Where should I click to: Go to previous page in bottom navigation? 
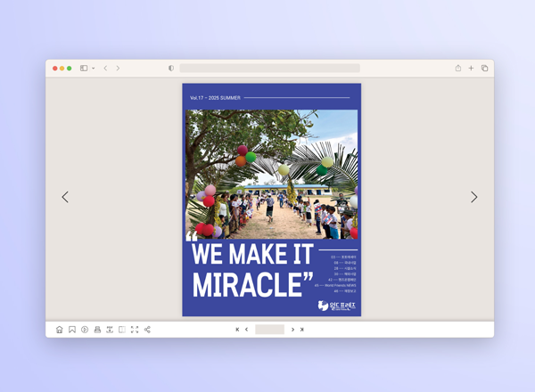click(x=247, y=330)
